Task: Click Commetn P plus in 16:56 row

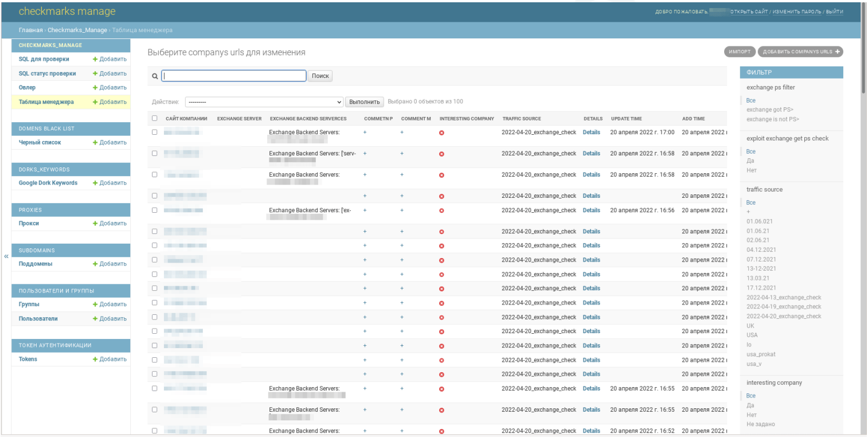Action: click(365, 210)
